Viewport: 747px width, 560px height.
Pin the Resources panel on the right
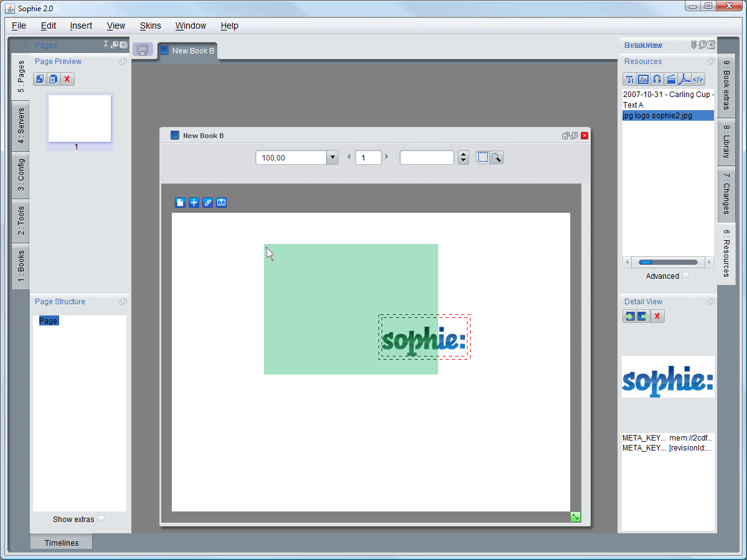pyautogui.click(x=694, y=45)
